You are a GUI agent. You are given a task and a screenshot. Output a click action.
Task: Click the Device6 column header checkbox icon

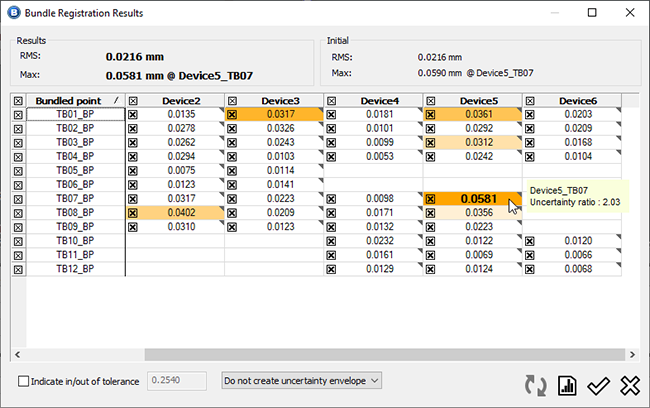[530, 101]
